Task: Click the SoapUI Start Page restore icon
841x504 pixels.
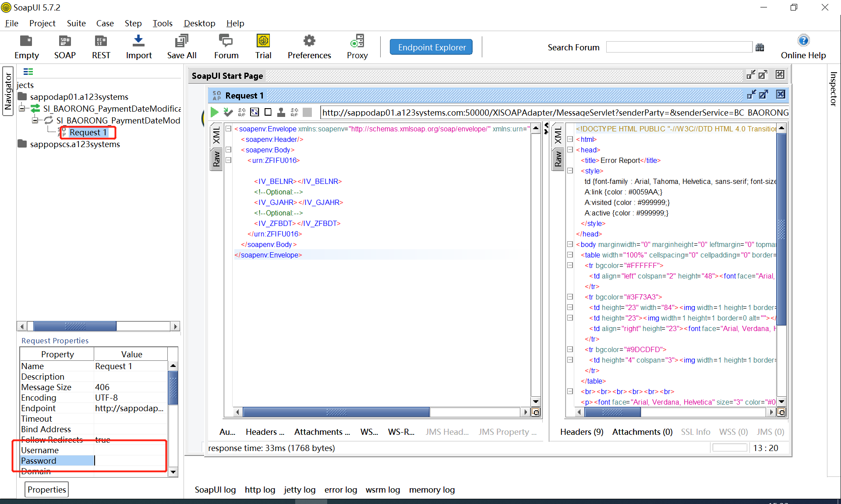Action: click(763, 75)
